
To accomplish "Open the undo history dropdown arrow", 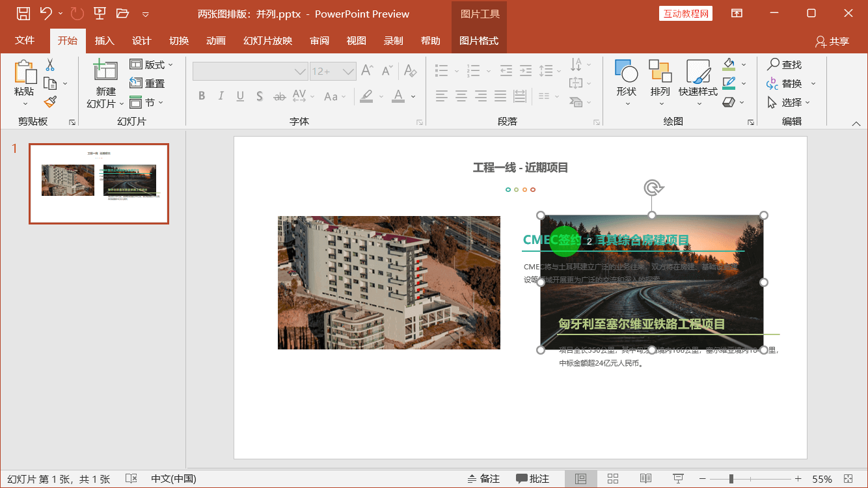I will click(61, 14).
